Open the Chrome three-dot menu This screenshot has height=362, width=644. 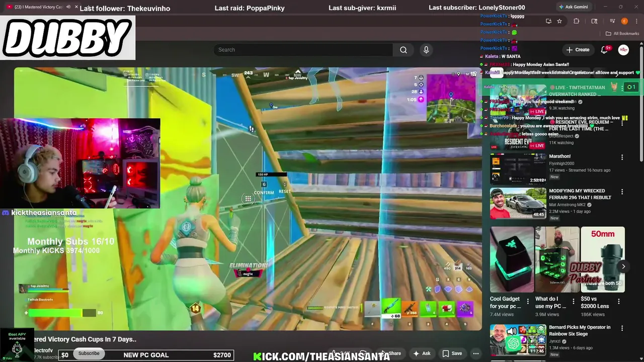pos(635,21)
